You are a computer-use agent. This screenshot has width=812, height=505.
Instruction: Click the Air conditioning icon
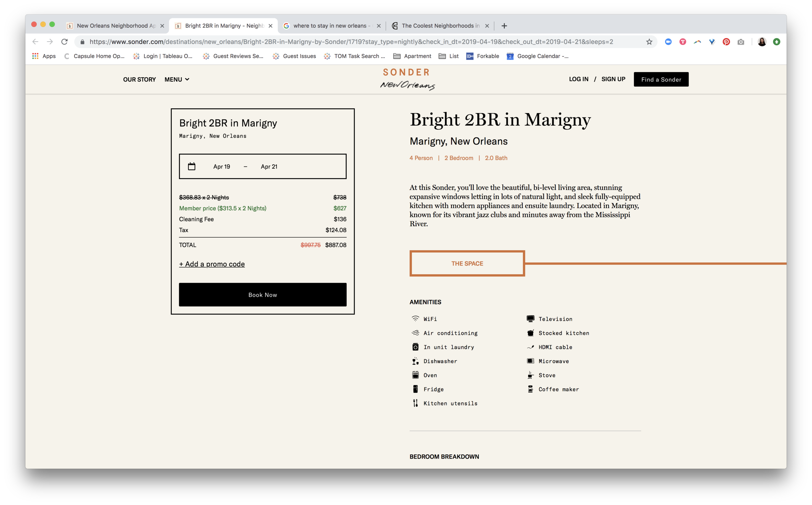click(415, 333)
